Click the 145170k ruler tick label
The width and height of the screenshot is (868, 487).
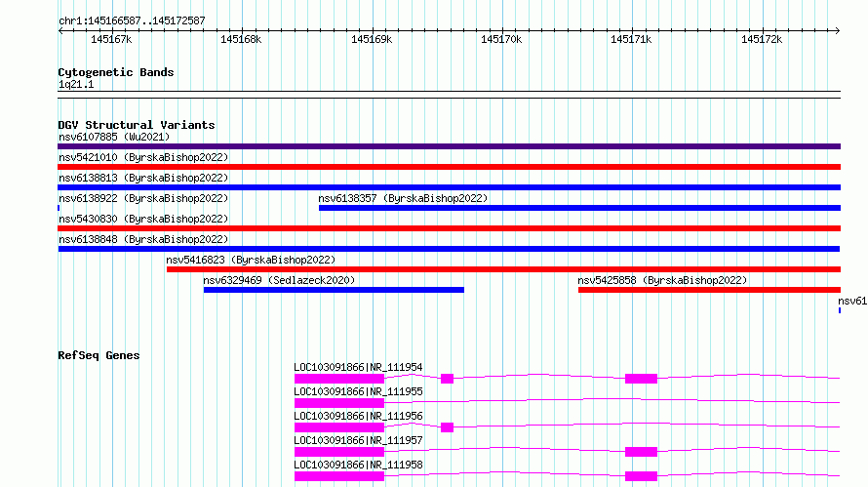click(x=501, y=39)
